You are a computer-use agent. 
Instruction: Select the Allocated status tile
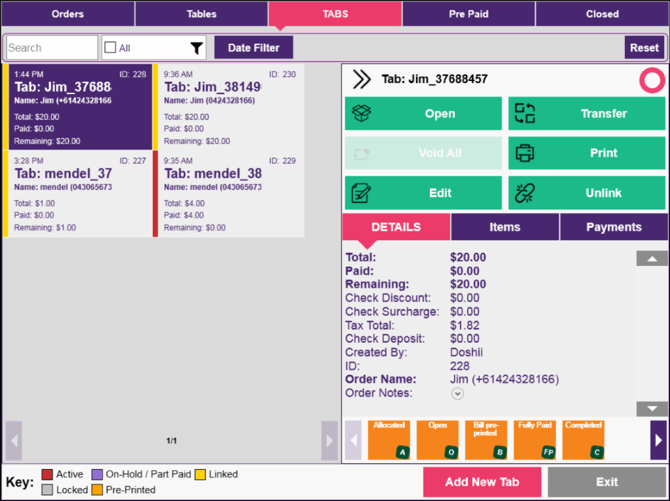pos(389,440)
